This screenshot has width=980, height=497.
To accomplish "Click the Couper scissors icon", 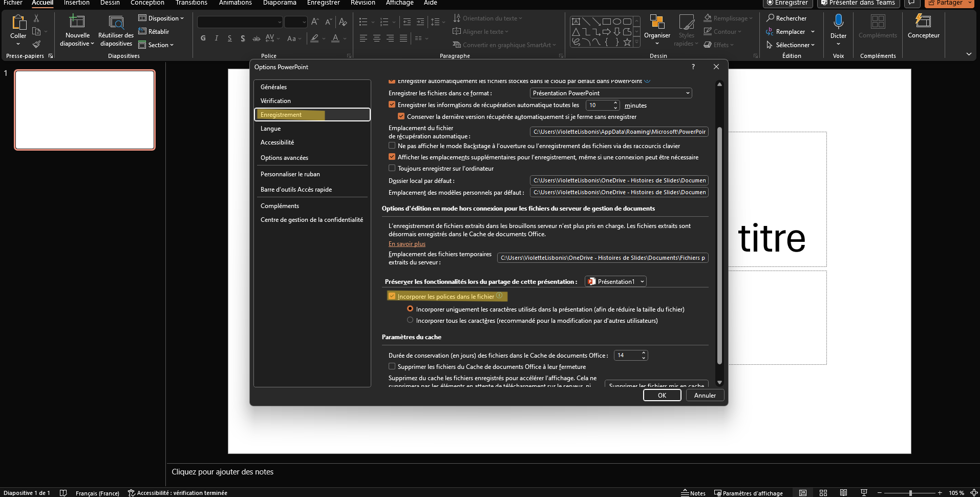I will [x=36, y=18].
